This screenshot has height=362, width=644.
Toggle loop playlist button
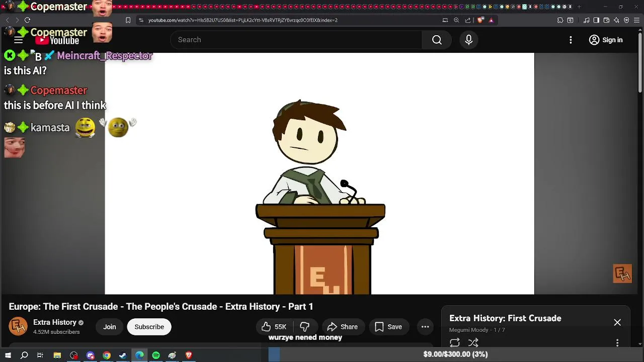pos(455,342)
